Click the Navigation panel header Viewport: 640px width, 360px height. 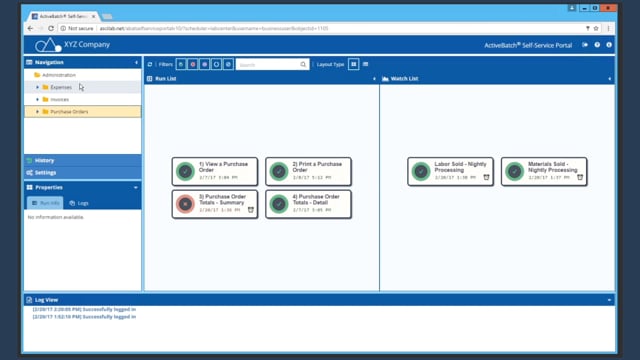[x=83, y=62]
